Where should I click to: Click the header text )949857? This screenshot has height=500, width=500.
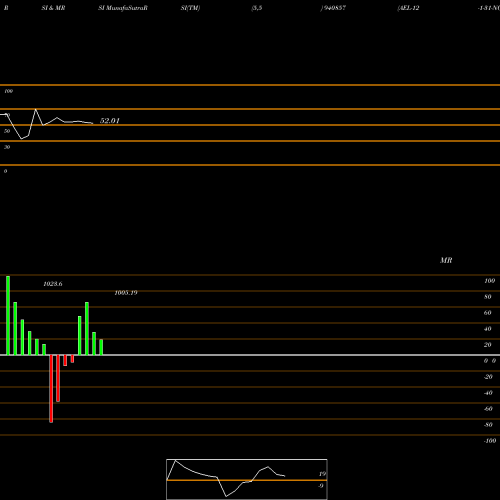(333, 8)
